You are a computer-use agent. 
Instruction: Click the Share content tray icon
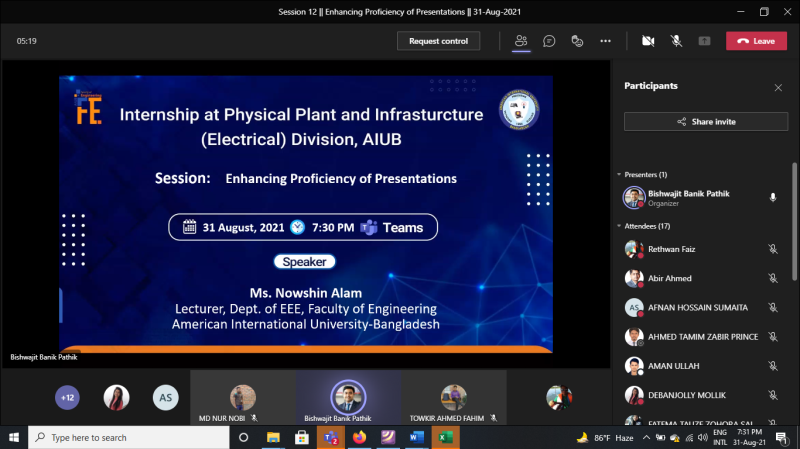pyautogui.click(x=704, y=41)
